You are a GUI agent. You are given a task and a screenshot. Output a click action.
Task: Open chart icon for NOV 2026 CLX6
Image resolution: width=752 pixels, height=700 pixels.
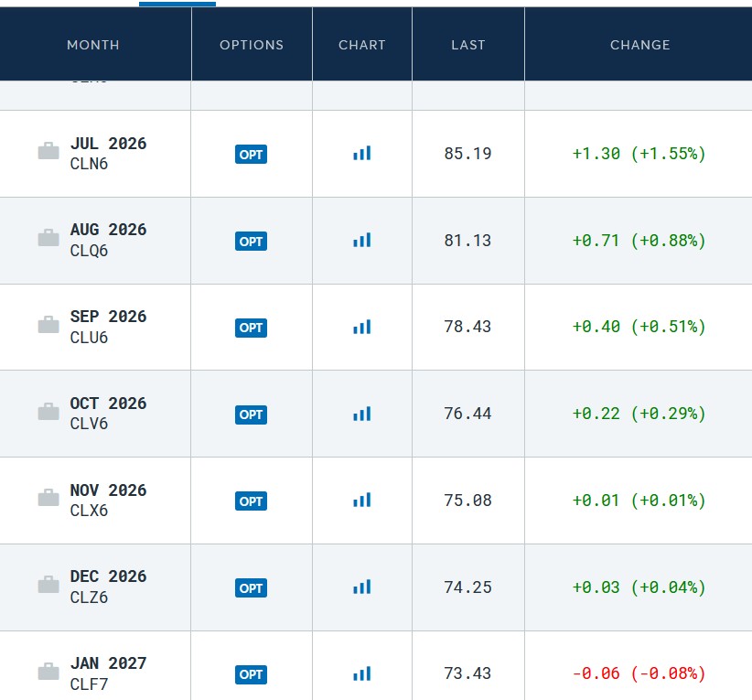(x=362, y=500)
